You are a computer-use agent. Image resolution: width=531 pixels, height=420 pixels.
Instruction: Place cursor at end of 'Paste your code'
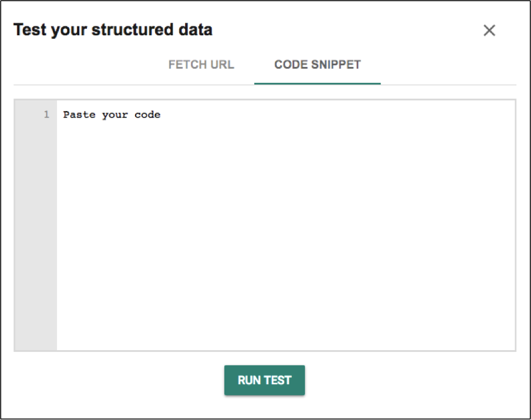[161, 115]
